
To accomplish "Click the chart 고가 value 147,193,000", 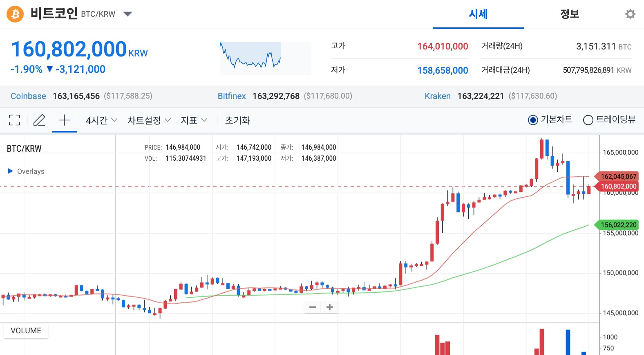I will coord(254,158).
